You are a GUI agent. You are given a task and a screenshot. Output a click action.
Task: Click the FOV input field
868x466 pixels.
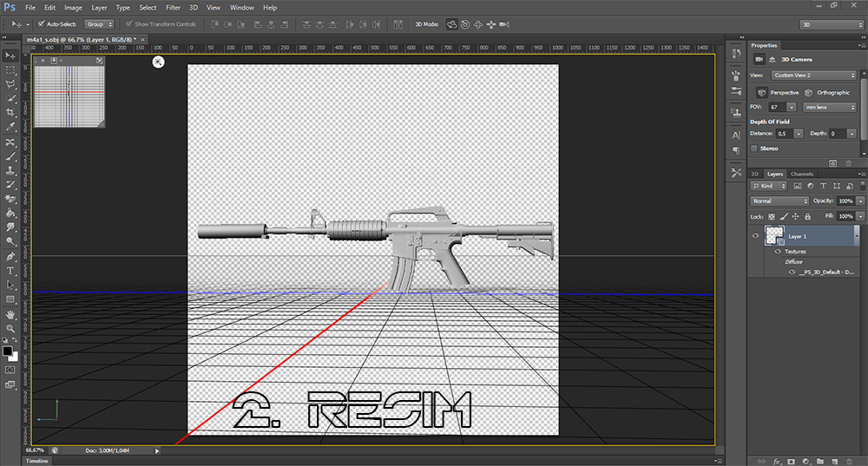click(x=775, y=107)
